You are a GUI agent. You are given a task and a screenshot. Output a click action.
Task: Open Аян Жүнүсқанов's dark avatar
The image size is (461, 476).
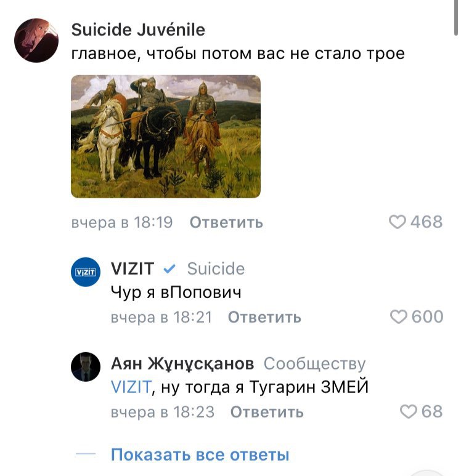[x=86, y=367]
